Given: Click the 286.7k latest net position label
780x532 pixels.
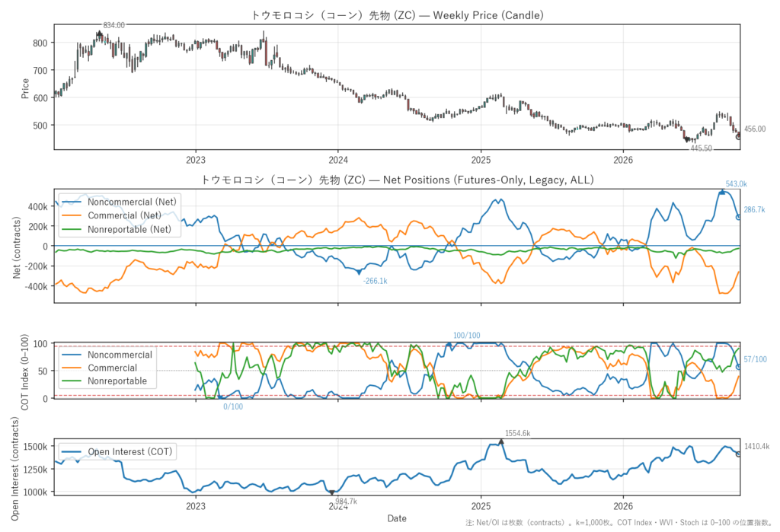Looking at the screenshot, I should [754, 210].
